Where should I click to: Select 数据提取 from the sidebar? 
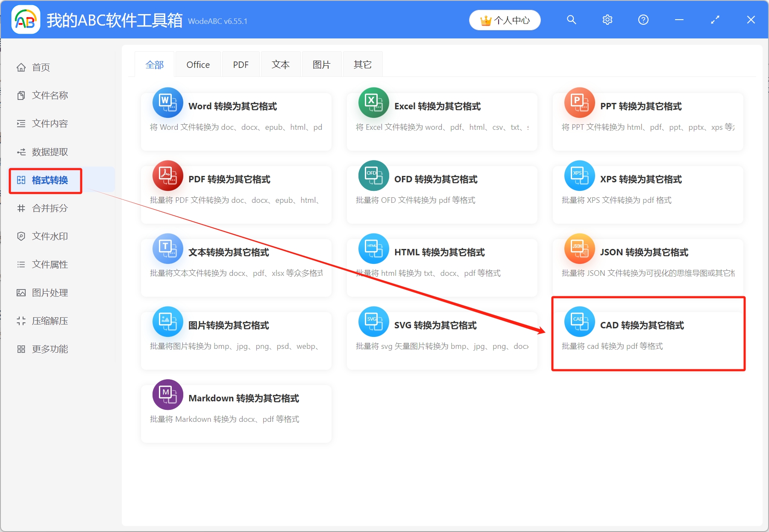(x=49, y=152)
